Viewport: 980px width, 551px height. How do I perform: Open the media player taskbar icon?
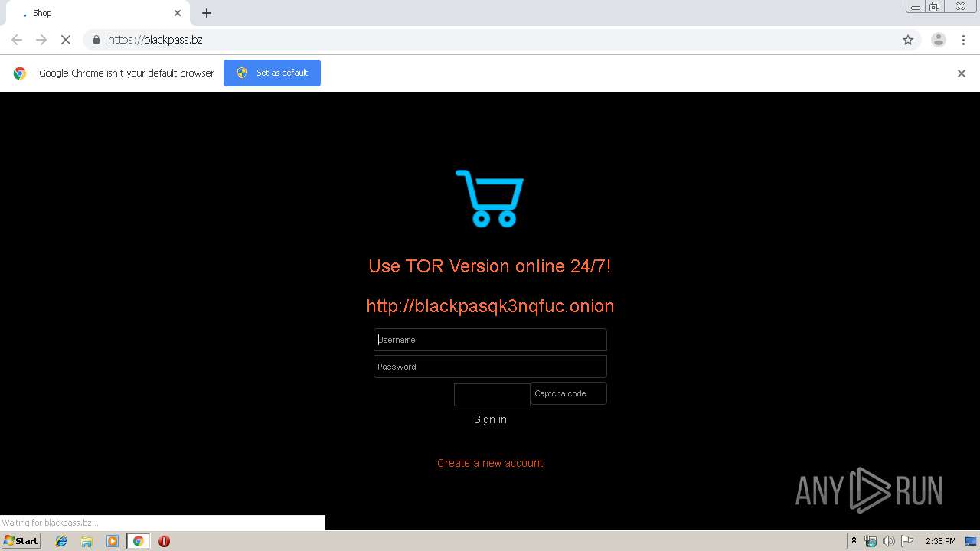[113, 541]
